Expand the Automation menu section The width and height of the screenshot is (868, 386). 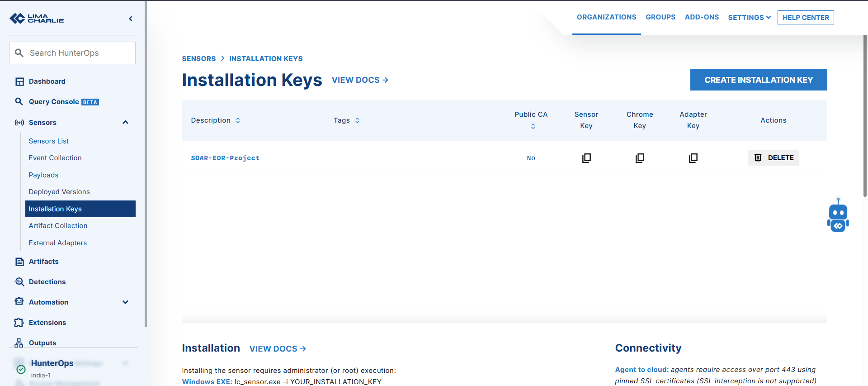click(x=126, y=302)
